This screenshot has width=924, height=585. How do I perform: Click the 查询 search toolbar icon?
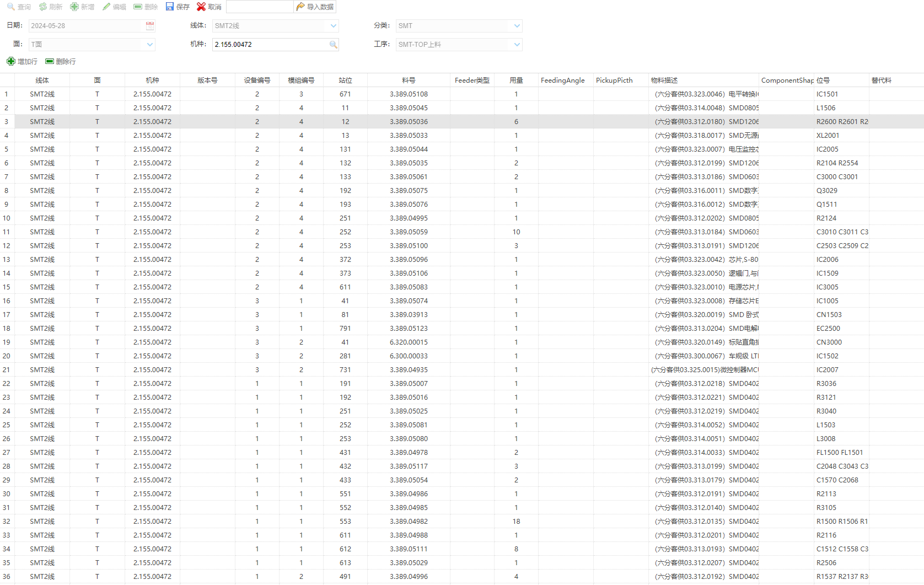11,7
